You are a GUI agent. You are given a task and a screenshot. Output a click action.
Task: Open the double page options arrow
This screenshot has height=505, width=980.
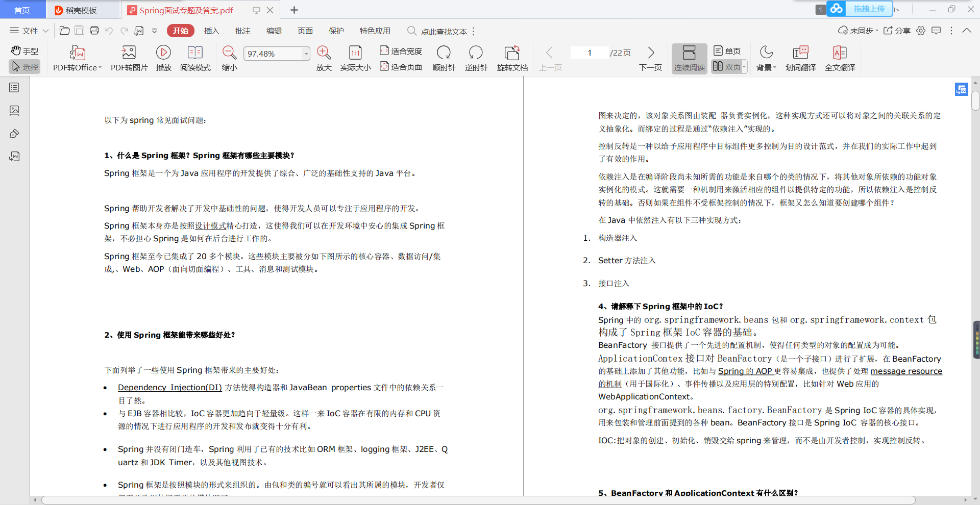pyautogui.click(x=745, y=67)
